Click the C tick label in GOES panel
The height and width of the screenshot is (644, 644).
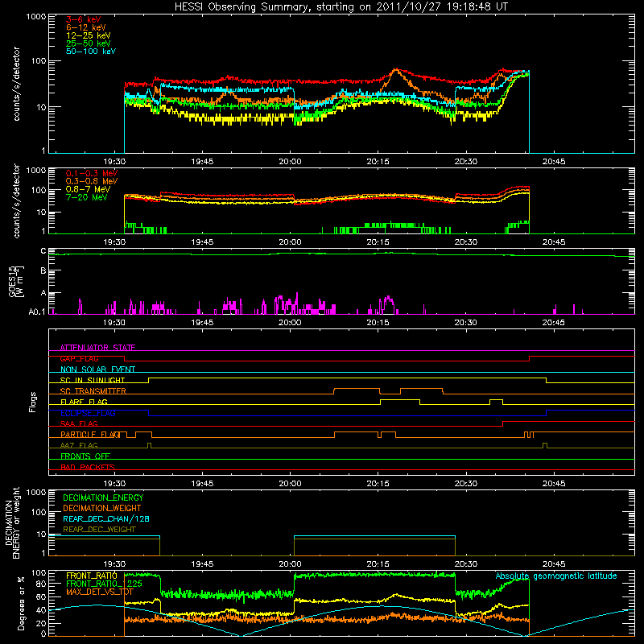click(43, 251)
